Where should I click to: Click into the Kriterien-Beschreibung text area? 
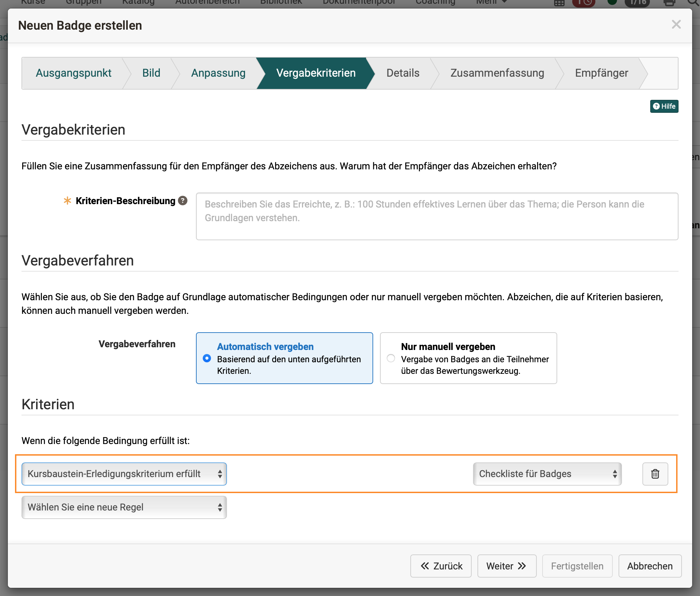click(x=437, y=216)
